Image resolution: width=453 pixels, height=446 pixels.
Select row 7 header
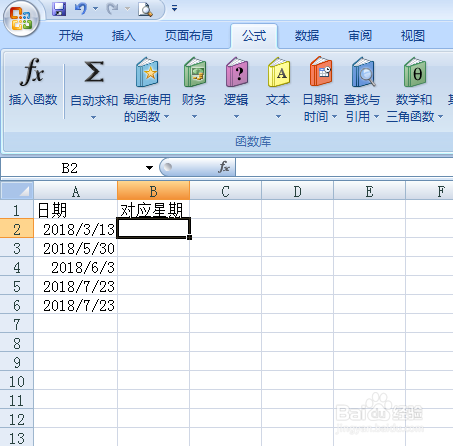coord(17,324)
